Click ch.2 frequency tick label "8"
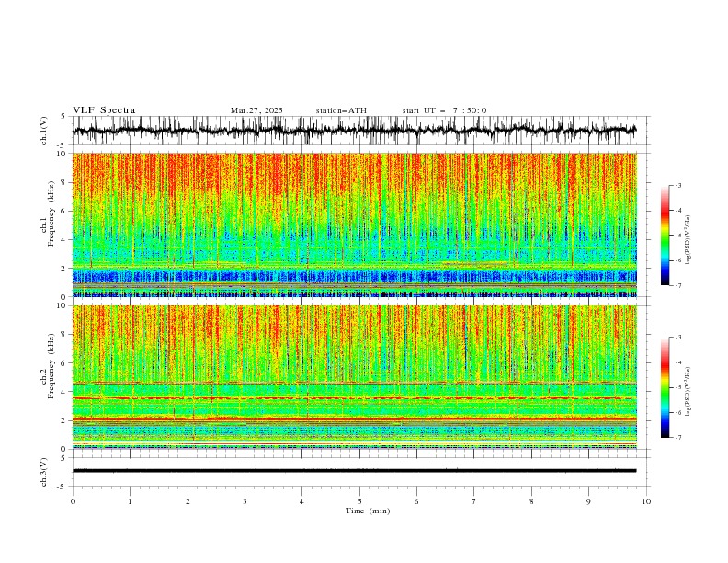728x563 pixels. pyautogui.click(x=64, y=335)
